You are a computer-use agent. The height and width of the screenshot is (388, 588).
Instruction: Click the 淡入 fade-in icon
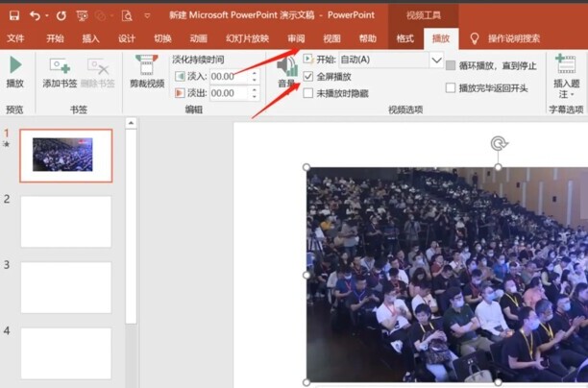point(180,77)
